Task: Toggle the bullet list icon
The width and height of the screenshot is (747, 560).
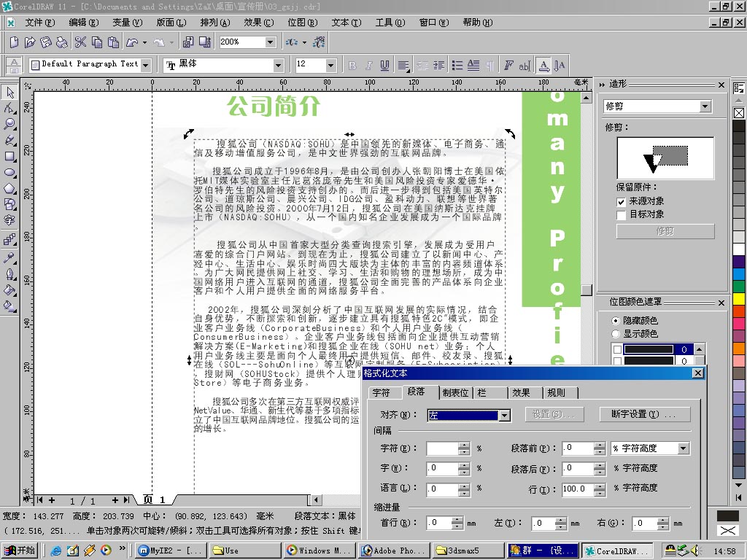Action: [x=457, y=65]
